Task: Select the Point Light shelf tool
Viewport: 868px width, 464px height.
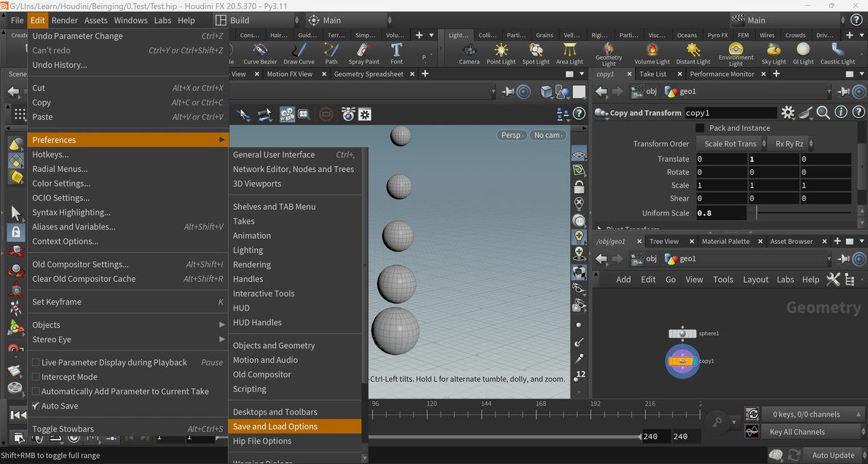Action: [x=501, y=53]
